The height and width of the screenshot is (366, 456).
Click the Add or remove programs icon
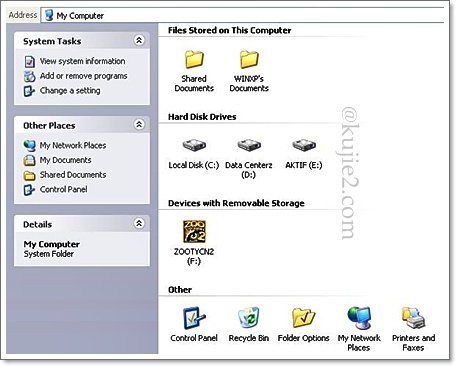[30, 76]
